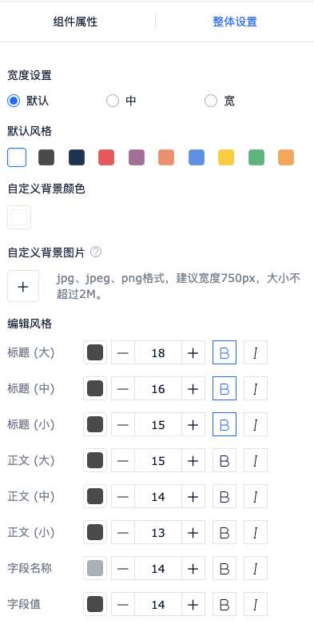Image resolution: width=314 pixels, height=644 pixels.
Task: Choose the 宽 width radio option
Action: 211,101
